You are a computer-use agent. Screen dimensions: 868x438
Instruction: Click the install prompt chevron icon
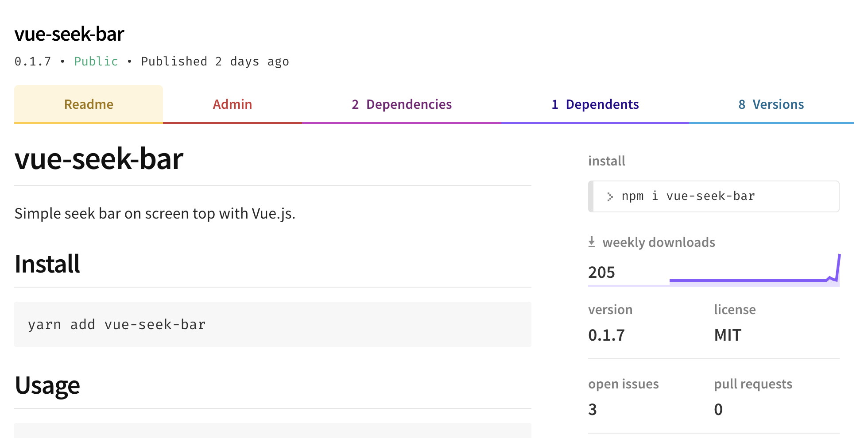click(610, 197)
